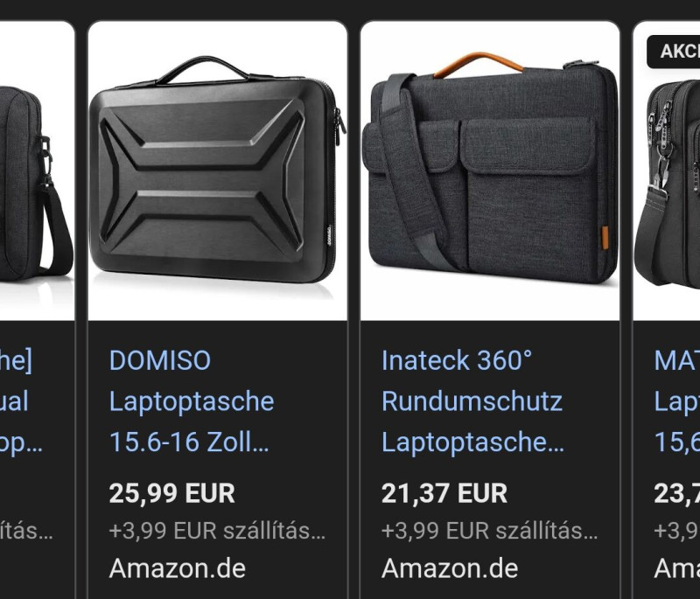Image resolution: width=700 pixels, height=599 pixels.
Task: Click Amazon.de seller under the Inateck listing
Action: pyautogui.click(x=450, y=568)
